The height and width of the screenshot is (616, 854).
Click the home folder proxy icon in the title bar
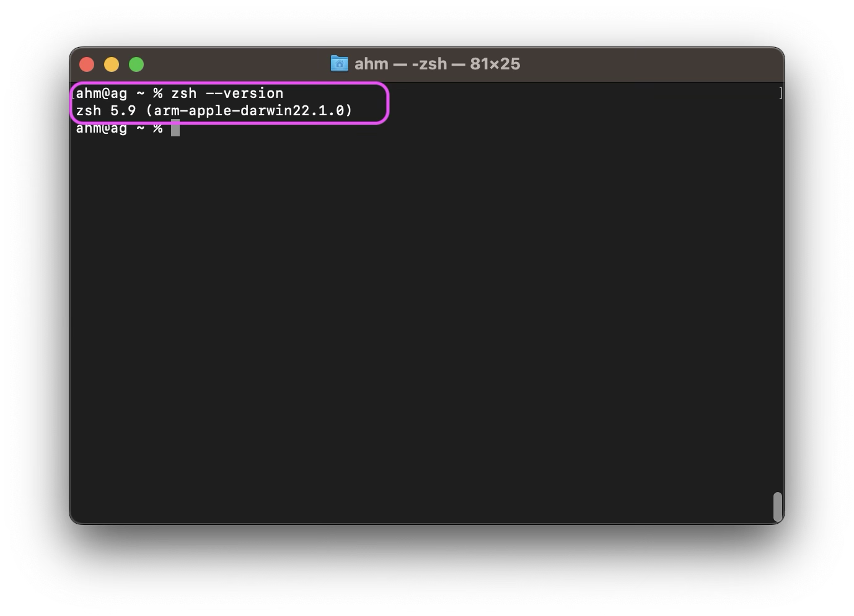click(340, 63)
